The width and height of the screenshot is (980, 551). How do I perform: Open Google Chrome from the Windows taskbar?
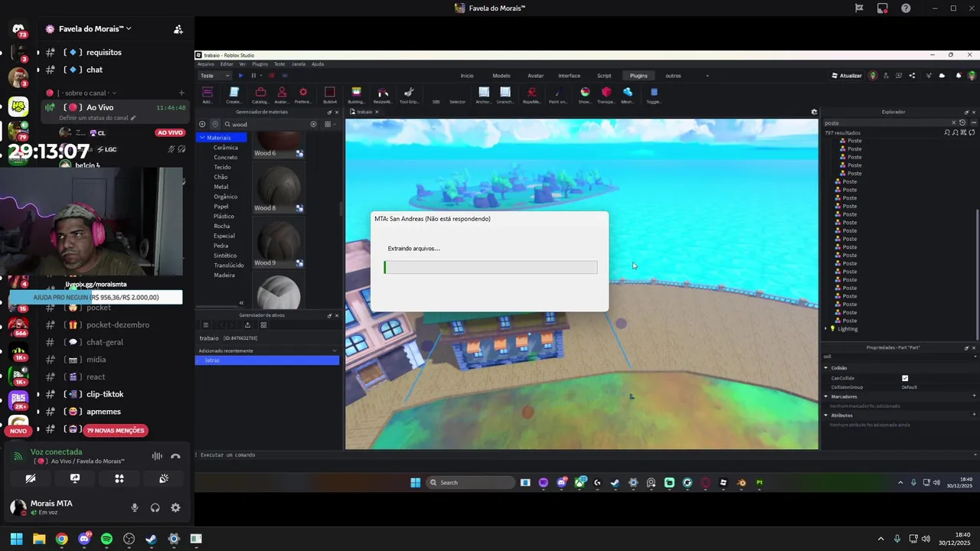(61, 539)
